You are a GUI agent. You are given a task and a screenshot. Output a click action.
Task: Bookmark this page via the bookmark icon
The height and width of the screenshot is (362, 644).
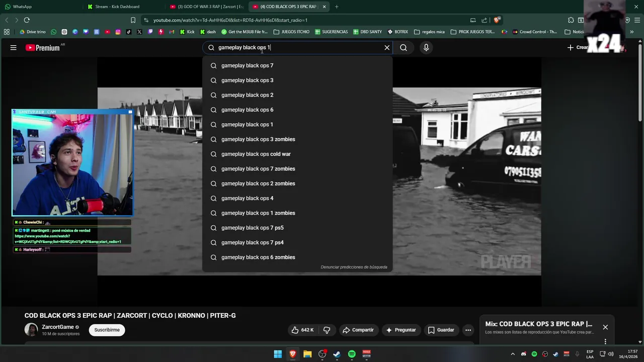coord(133,20)
